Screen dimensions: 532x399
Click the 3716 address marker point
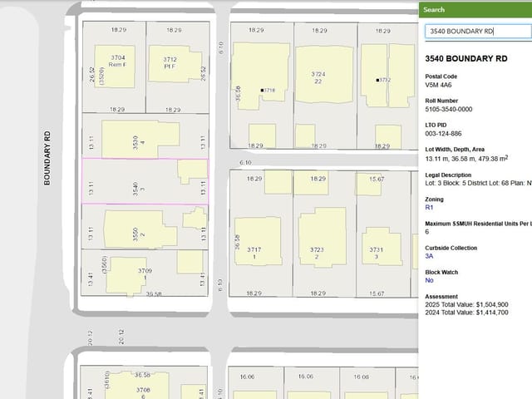point(263,91)
